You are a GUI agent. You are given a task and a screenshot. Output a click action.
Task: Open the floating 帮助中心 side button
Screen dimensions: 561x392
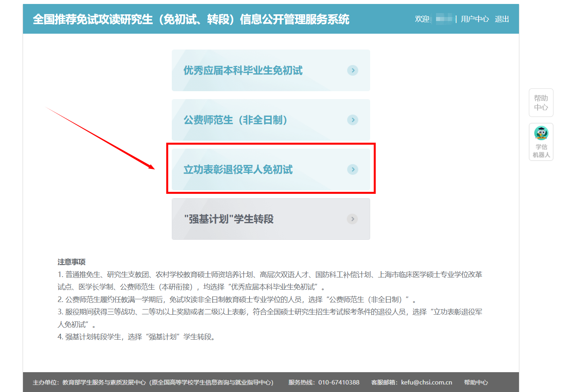(541, 103)
